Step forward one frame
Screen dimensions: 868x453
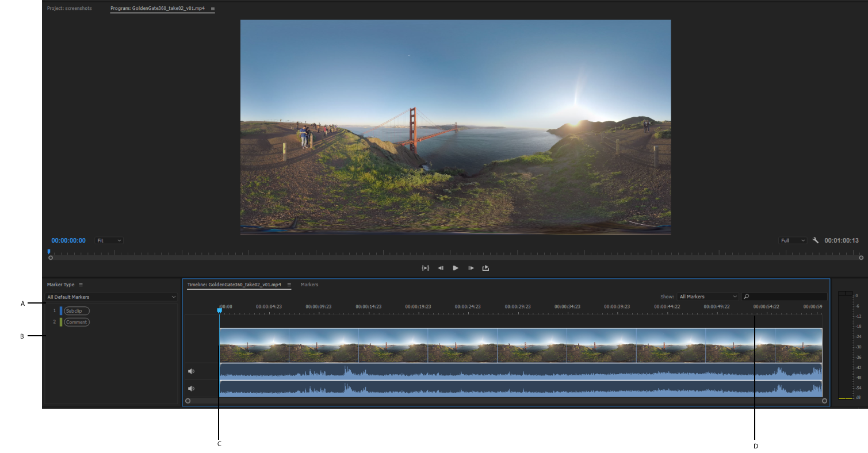coord(471,268)
